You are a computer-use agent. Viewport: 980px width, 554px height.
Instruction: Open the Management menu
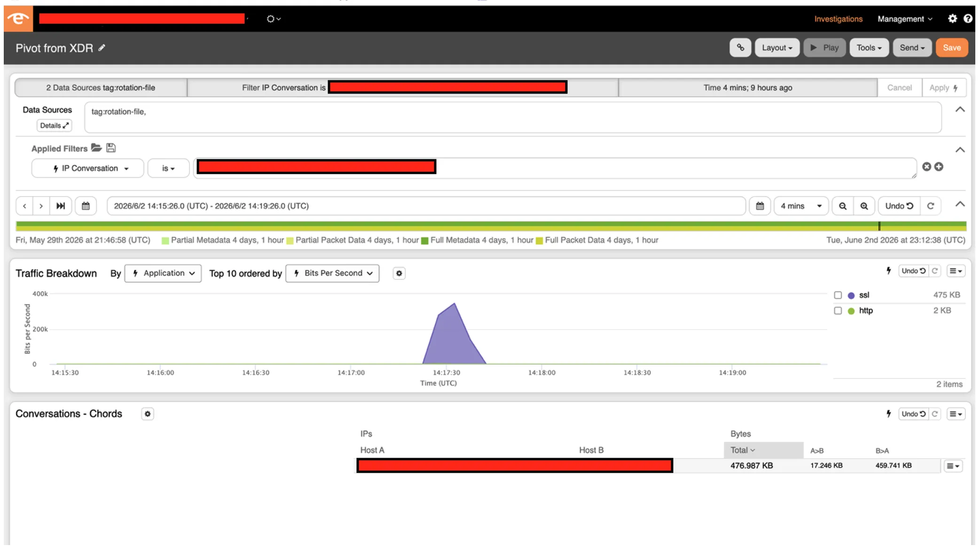click(x=905, y=19)
